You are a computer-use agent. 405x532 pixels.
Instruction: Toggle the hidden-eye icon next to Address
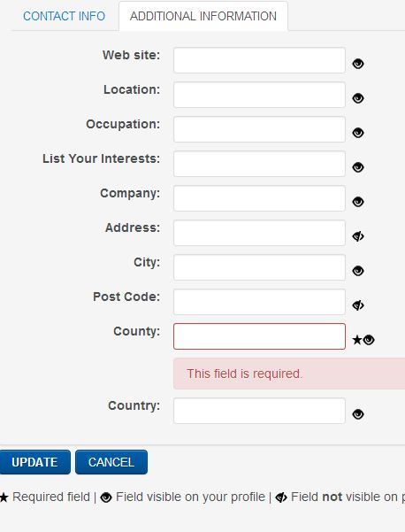(358, 236)
